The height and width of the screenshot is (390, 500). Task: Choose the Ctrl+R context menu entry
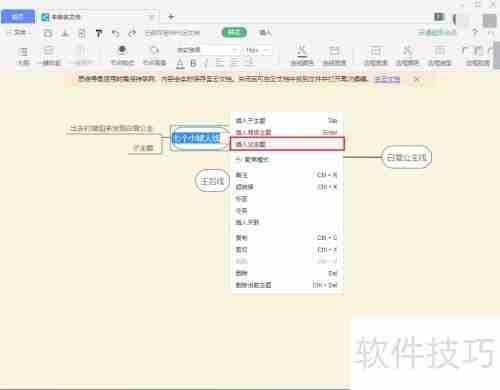click(287, 175)
